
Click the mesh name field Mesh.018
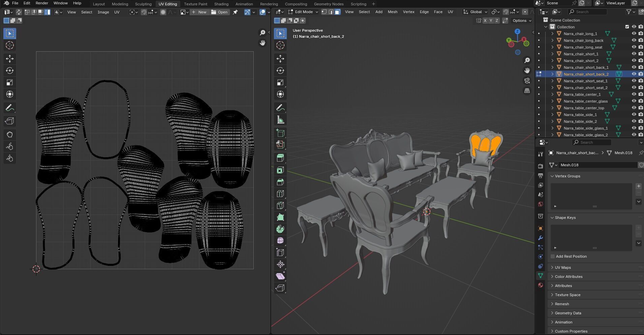[x=598, y=165]
